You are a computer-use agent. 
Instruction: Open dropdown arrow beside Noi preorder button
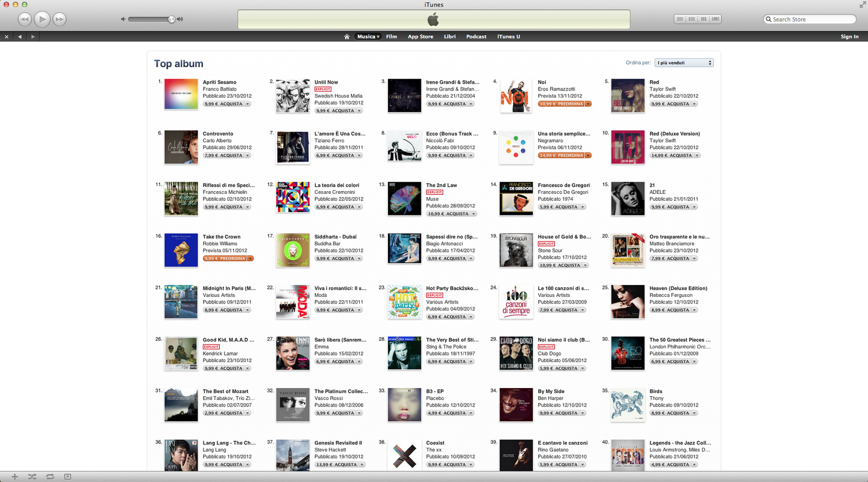(x=589, y=104)
